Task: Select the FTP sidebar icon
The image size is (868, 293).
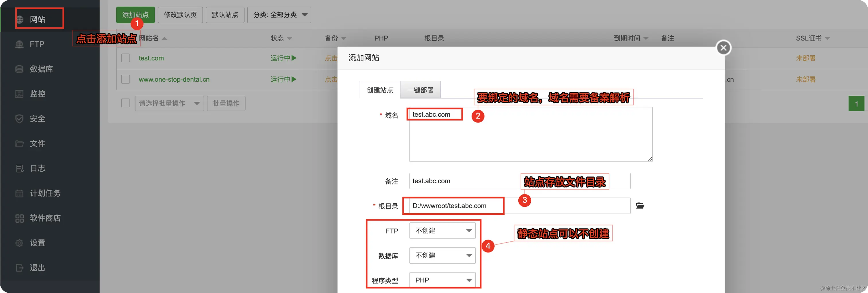Action: 36,44
